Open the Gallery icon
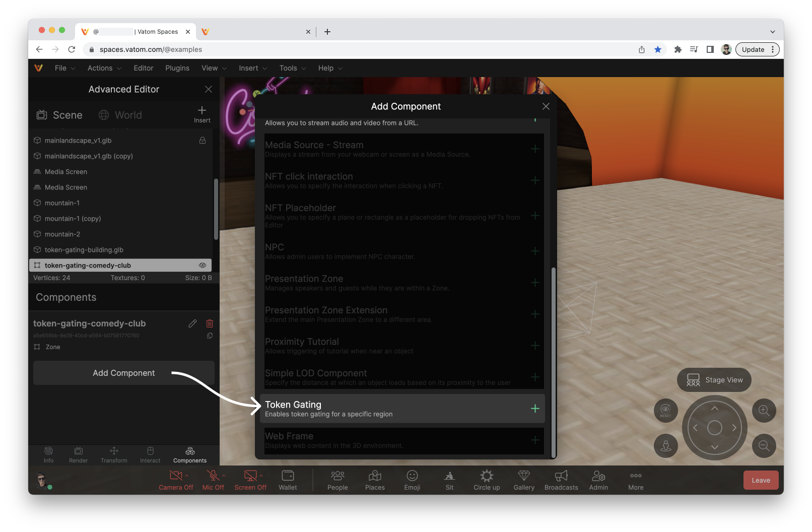The height and width of the screenshot is (532, 812). [524, 480]
